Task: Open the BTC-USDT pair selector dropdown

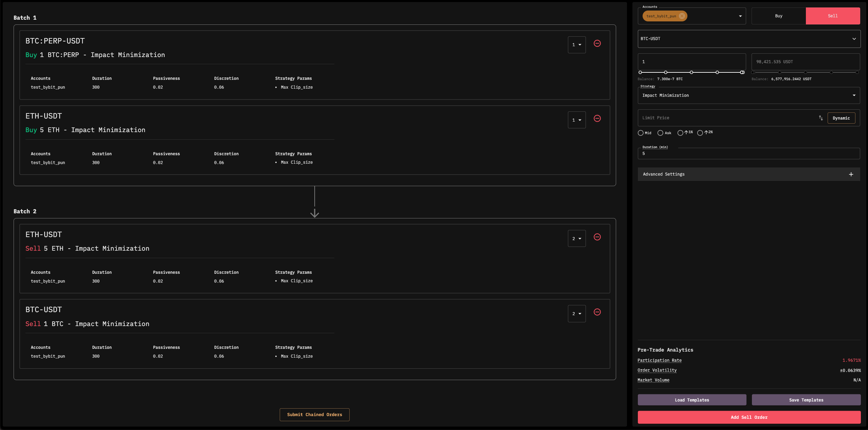Action: coord(854,39)
